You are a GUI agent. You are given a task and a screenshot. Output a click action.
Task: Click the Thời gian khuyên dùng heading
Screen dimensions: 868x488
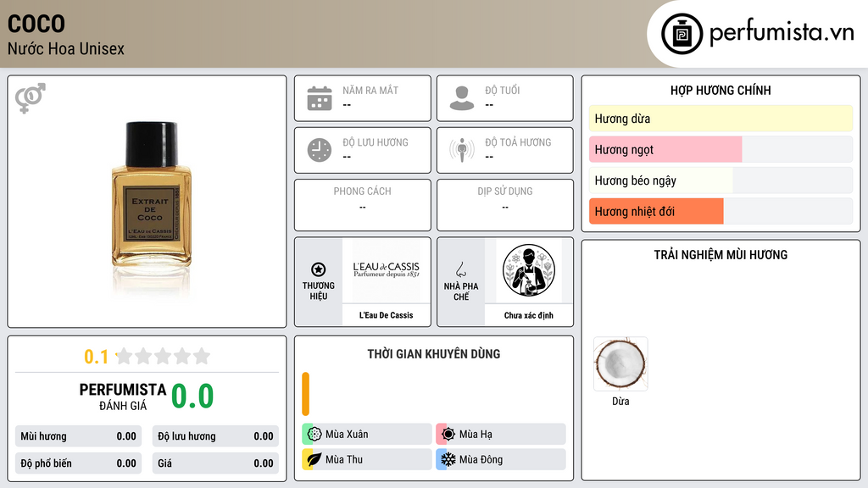click(434, 353)
